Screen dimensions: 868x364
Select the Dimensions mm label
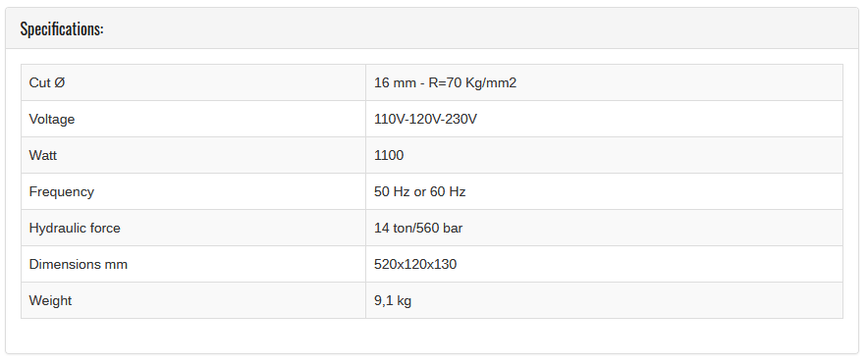[x=78, y=265]
